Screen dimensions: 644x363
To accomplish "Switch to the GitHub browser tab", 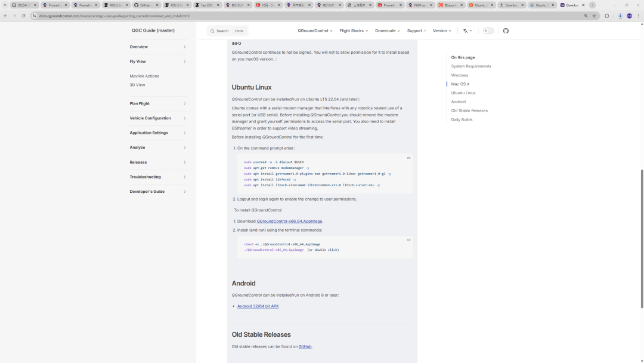I will click(145, 5).
